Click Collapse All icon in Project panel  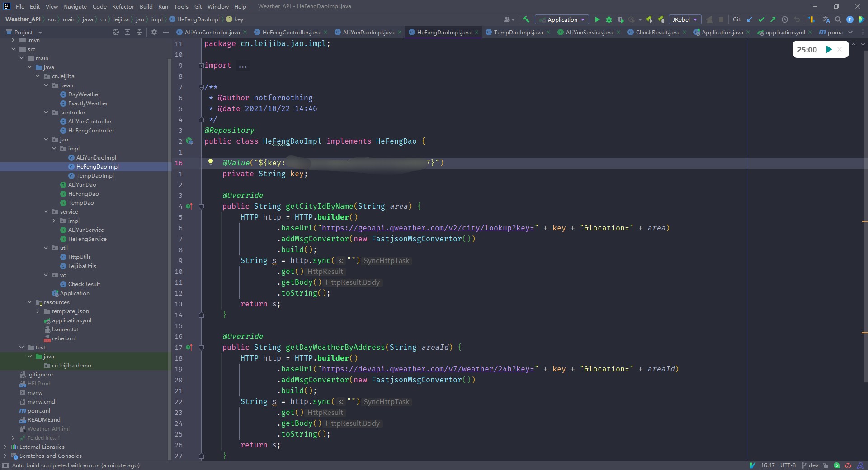pyautogui.click(x=139, y=32)
